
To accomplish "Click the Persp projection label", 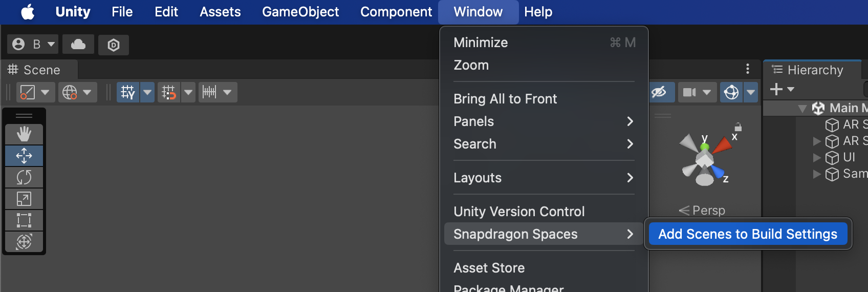I will coord(708,211).
